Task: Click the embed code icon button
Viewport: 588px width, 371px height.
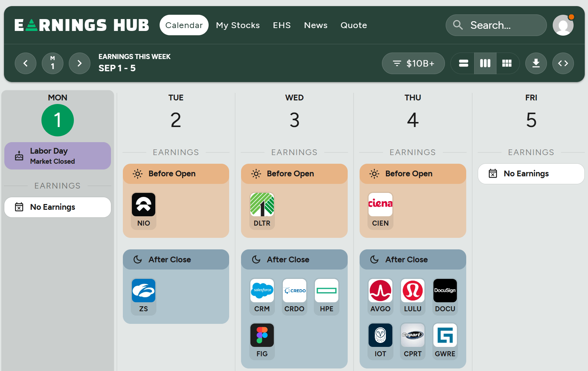Action: point(563,63)
